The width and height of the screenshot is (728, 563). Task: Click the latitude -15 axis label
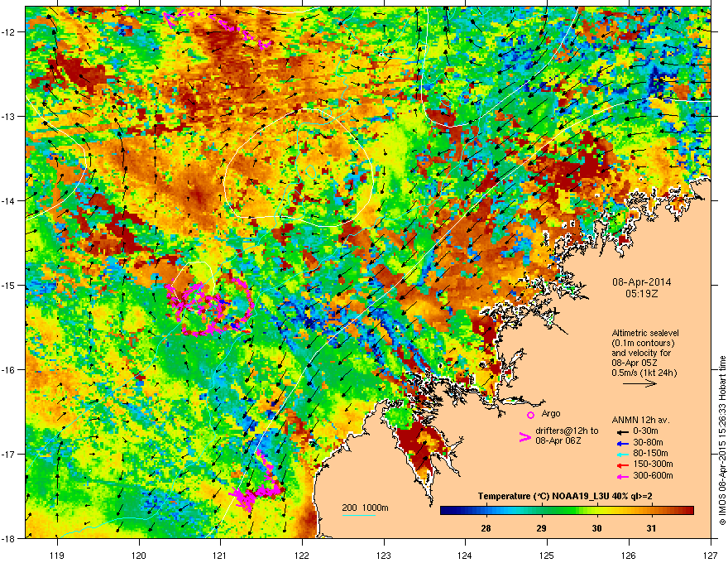pos(9,285)
